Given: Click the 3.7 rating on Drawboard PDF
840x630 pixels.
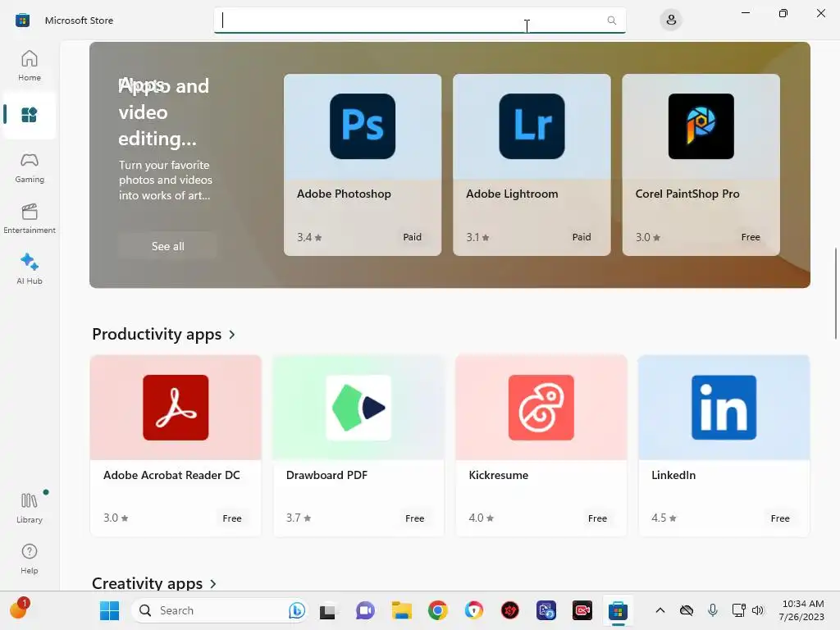Looking at the screenshot, I should point(299,518).
